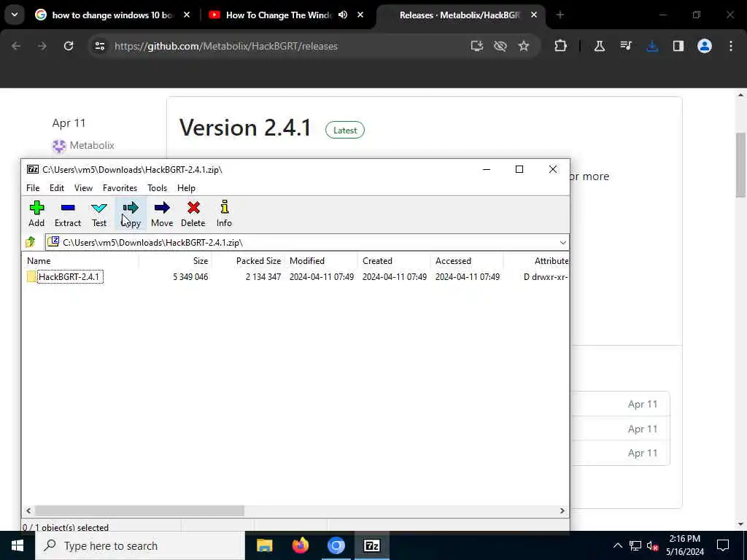Mute the YouTube tab audio icon
Viewport: 747px width, 560px height.
[343, 15]
